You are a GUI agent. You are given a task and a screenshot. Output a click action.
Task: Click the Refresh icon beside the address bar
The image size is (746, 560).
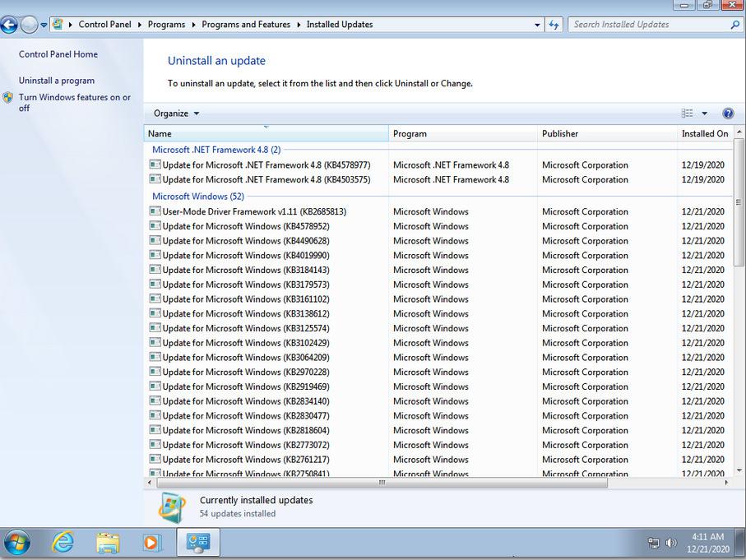coord(553,24)
